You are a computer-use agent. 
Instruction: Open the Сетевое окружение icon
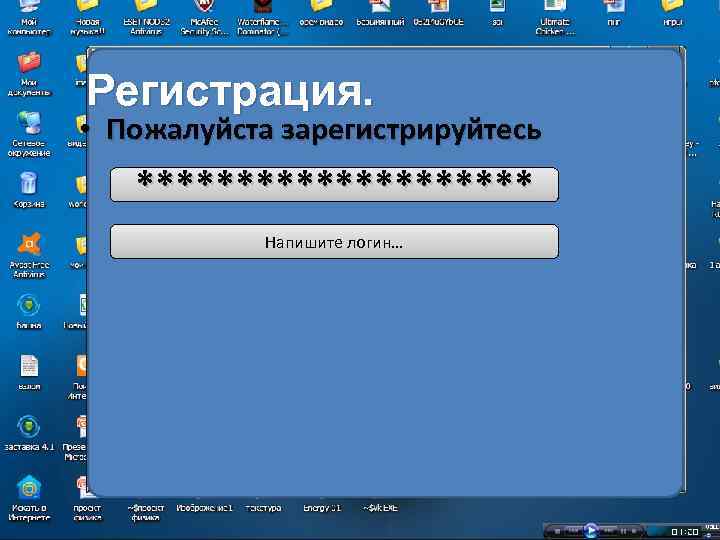pyautogui.click(x=29, y=134)
